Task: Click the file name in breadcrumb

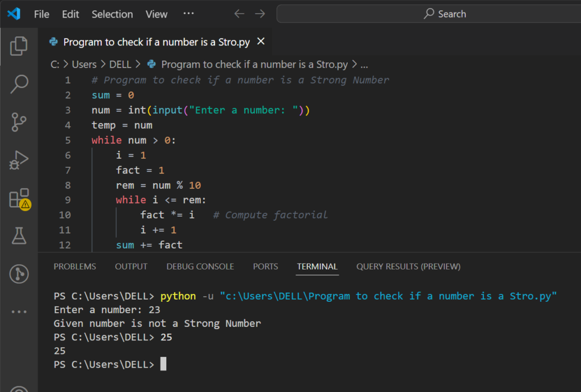Action: click(x=255, y=65)
